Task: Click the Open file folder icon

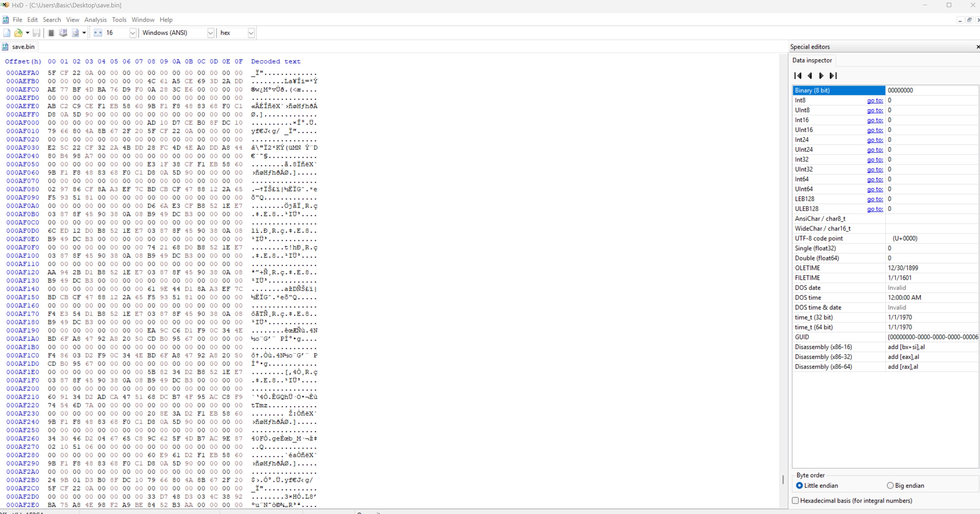Action: (18, 33)
